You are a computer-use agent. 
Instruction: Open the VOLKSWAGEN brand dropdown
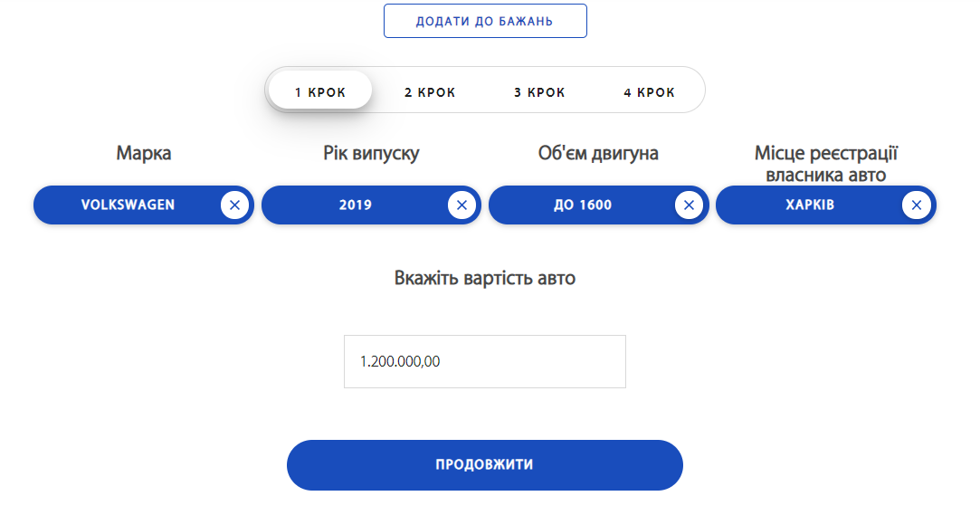128,205
